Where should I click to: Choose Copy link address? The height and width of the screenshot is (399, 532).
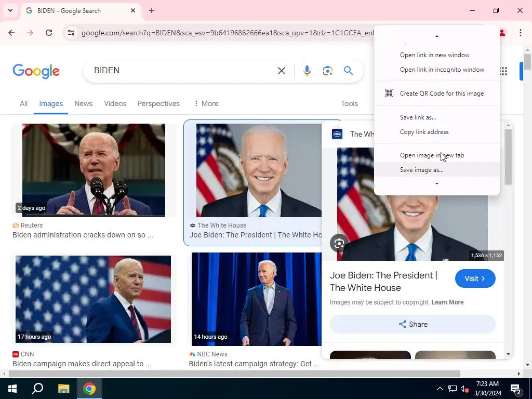(436, 132)
